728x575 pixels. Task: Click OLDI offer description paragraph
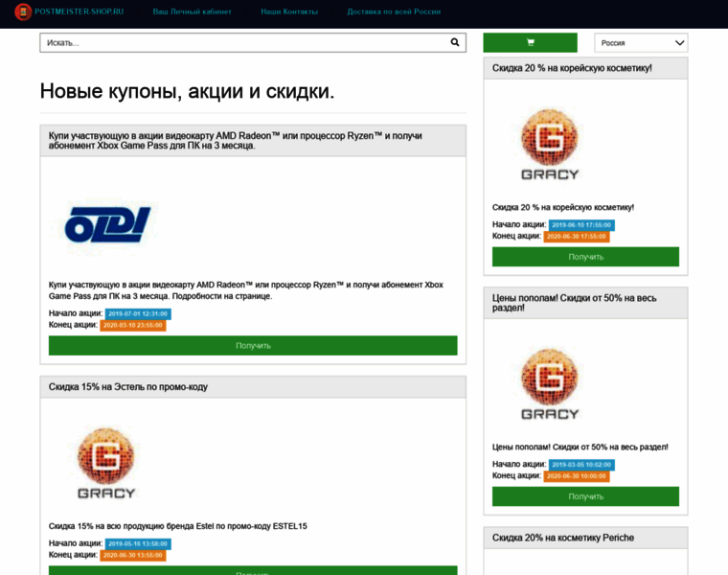246,290
